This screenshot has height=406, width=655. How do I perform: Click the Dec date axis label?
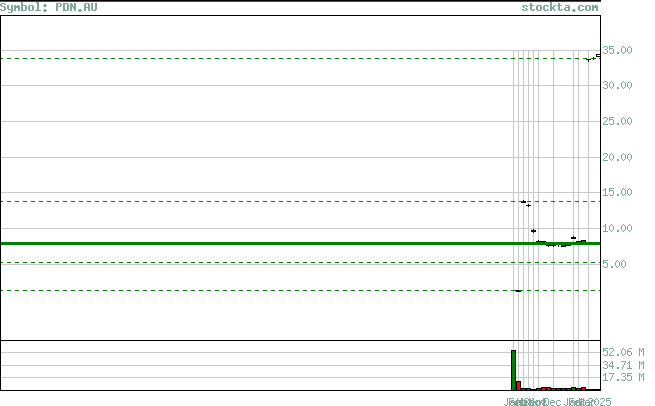[552, 402]
